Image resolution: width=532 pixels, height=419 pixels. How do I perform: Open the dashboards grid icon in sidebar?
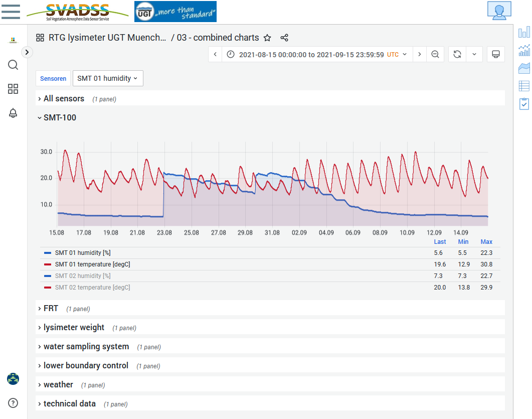[13, 89]
